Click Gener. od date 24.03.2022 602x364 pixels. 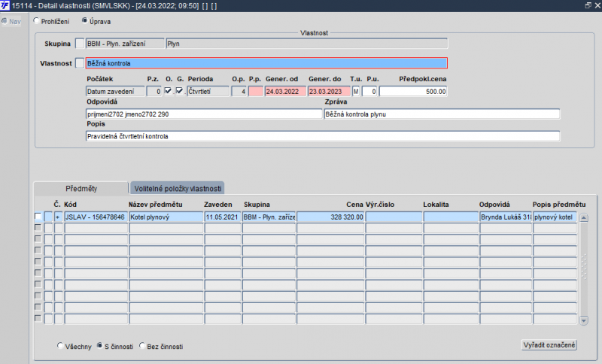point(286,91)
